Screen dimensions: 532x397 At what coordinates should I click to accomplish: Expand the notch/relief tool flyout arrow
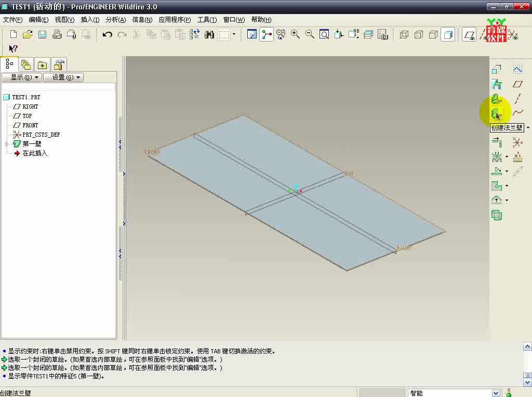point(507,186)
